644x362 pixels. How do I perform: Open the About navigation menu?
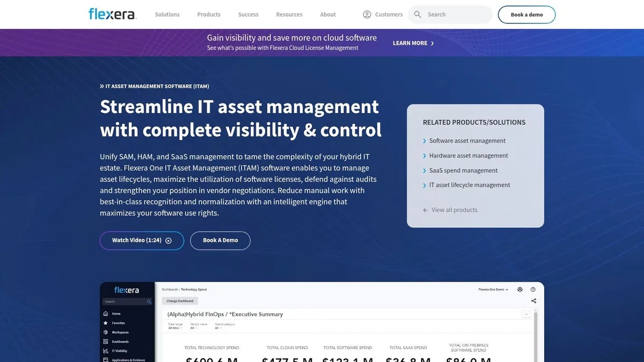328,14
